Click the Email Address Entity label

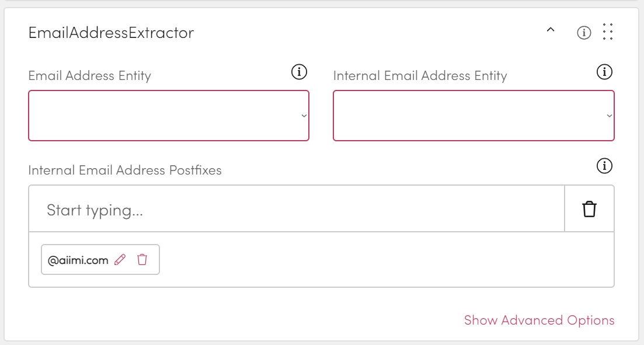pos(89,75)
